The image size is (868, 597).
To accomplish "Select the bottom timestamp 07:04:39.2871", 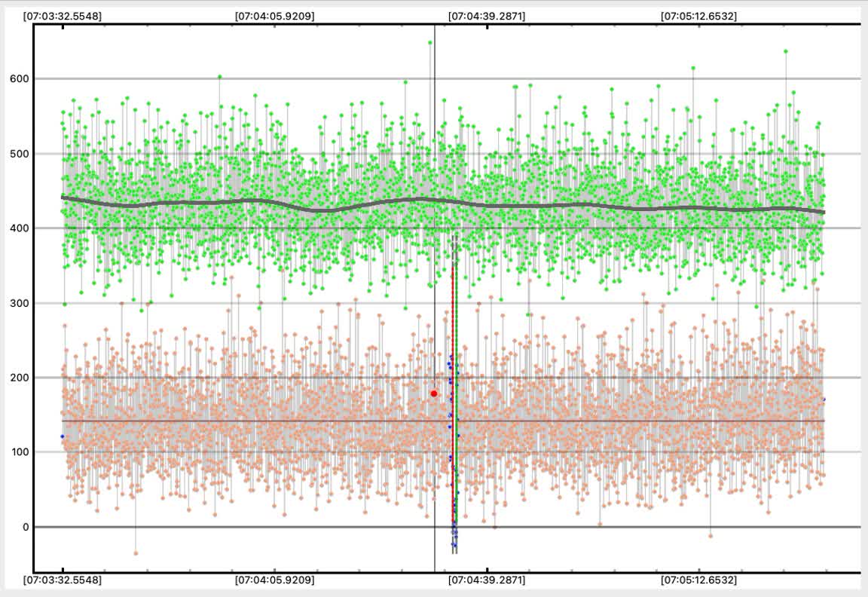I will tap(487, 580).
